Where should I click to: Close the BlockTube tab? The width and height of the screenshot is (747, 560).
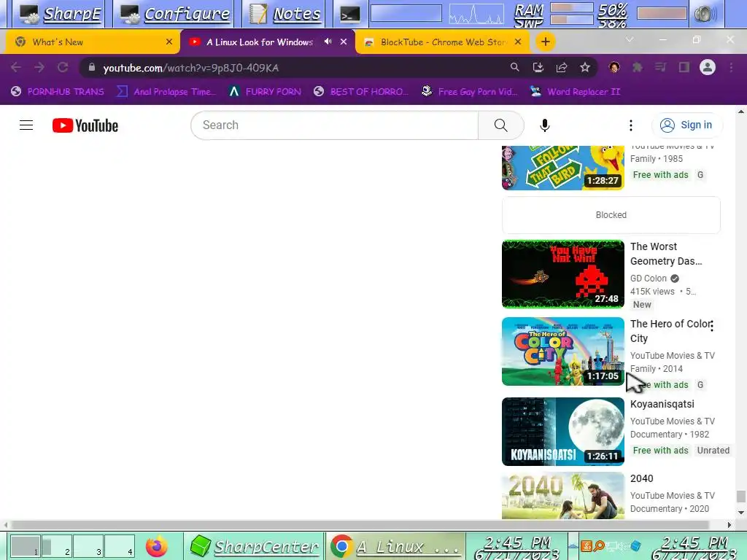pos(518,42)
